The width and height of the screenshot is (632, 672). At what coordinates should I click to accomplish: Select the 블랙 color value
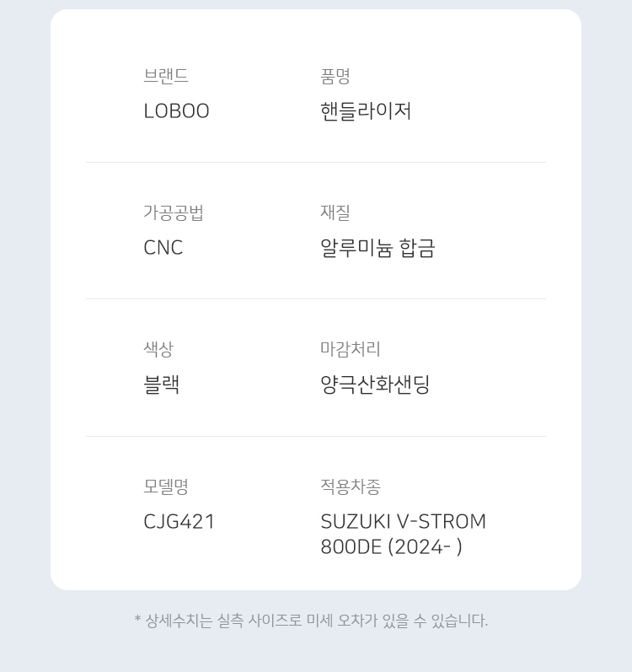[x=162, y=384]
